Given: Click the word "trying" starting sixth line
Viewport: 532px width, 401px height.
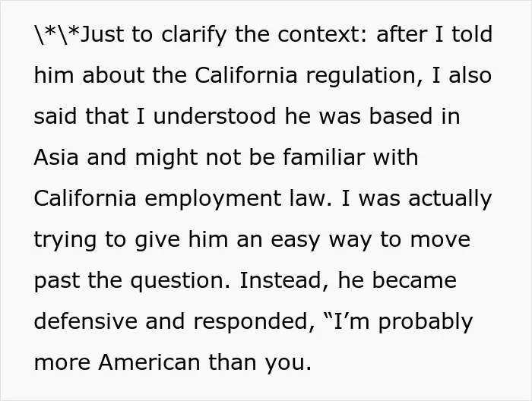Looking at the screenshot, I should pyautogui.click(x=65, y=240).
